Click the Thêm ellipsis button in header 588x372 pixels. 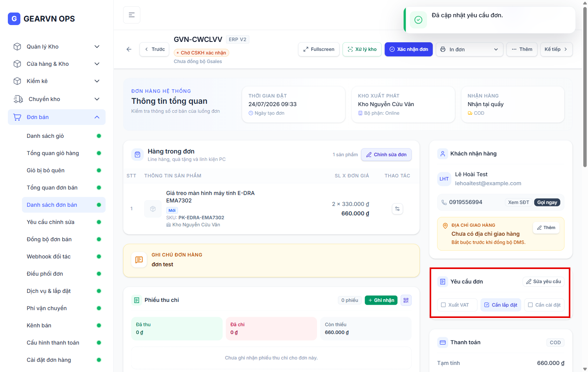522,49
